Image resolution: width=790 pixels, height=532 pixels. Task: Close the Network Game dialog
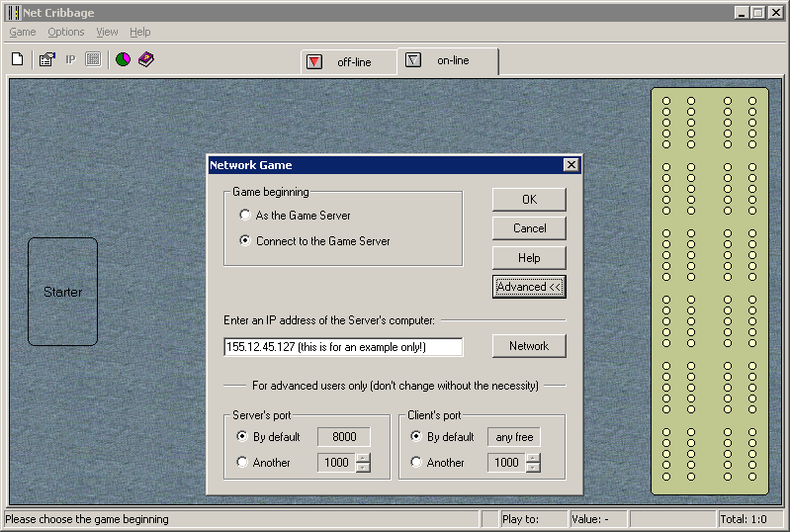pos(571,165)
